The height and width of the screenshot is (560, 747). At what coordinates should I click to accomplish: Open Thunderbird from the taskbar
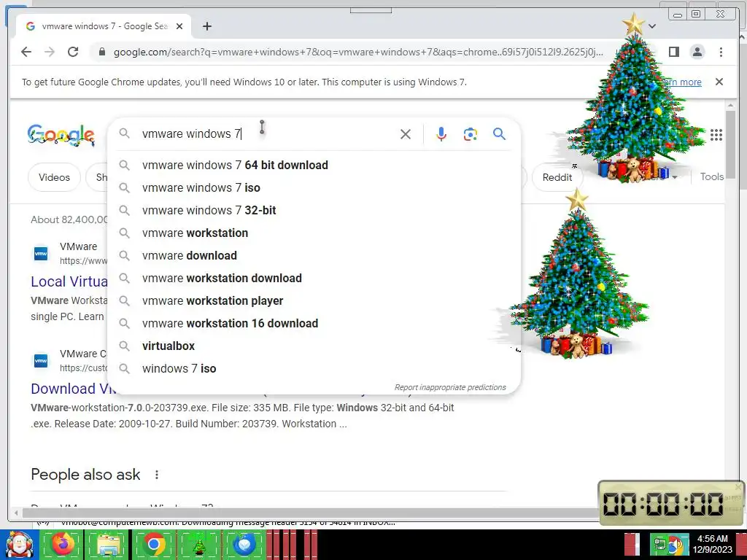[244, 545]
